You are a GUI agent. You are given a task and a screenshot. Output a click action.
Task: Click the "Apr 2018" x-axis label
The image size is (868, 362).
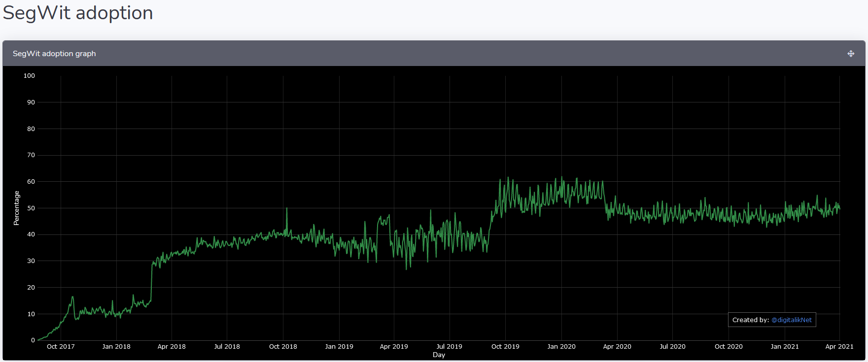pyautogui.click(x=172, y=347)
